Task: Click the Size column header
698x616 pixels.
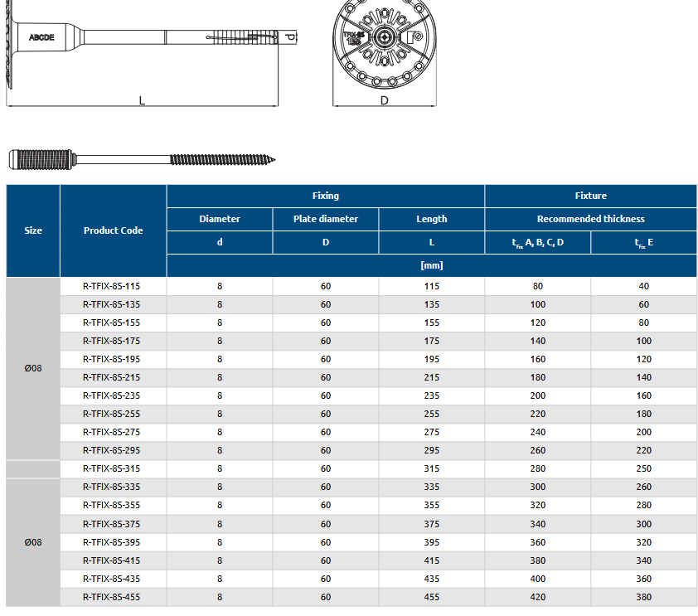Action: click(x=33, y=230)
